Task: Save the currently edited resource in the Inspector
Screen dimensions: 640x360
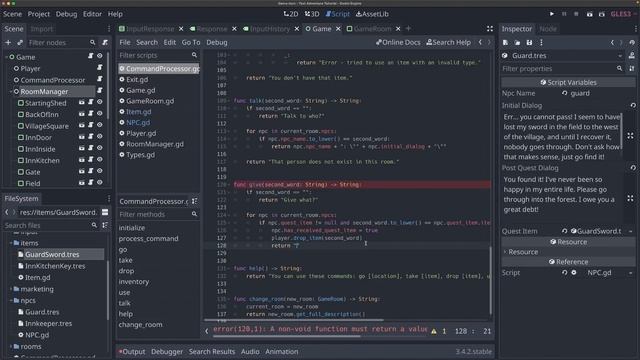Action: 529,42
